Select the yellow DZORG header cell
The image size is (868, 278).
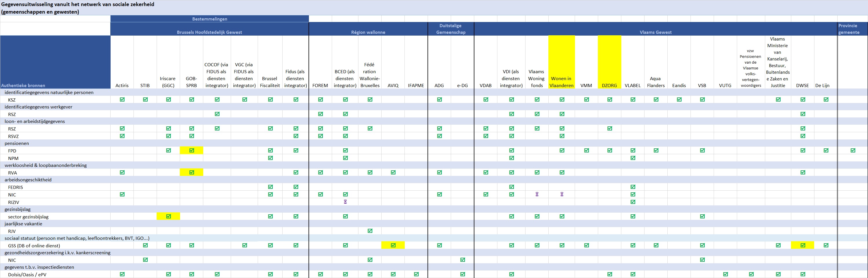pos(609,62)
